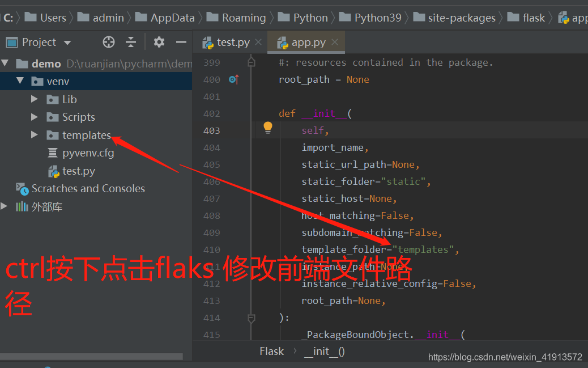Click the 外部库 library bars icon
588x368 pixels.
coord(22,206)
